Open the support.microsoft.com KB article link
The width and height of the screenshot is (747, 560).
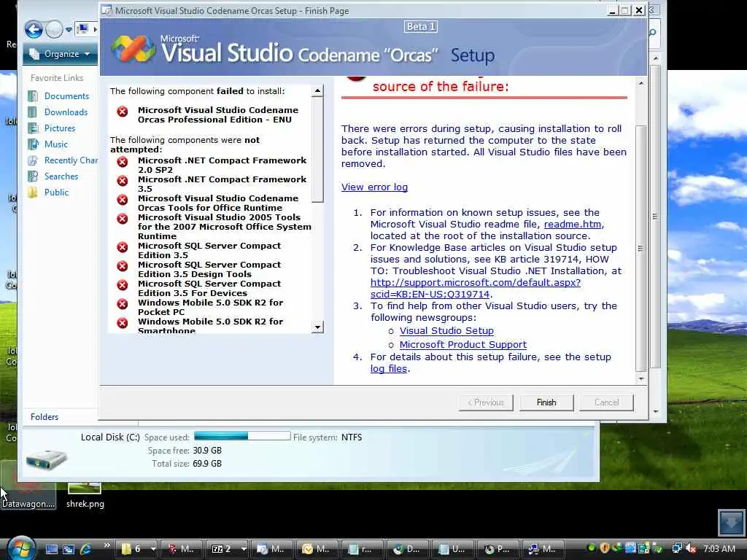476,288
